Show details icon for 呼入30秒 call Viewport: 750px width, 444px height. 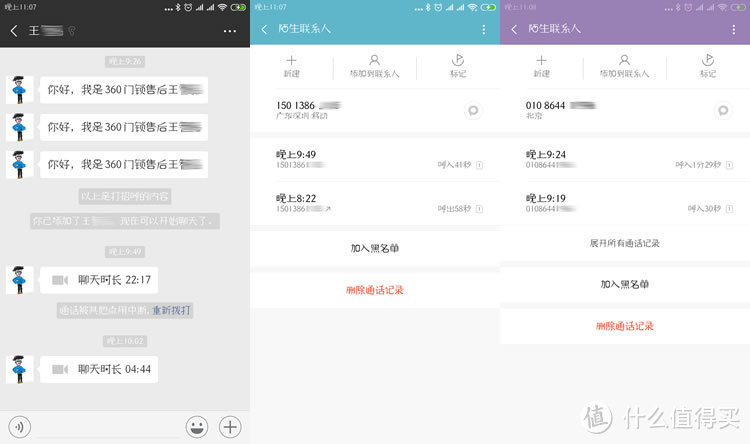[729, 209]
